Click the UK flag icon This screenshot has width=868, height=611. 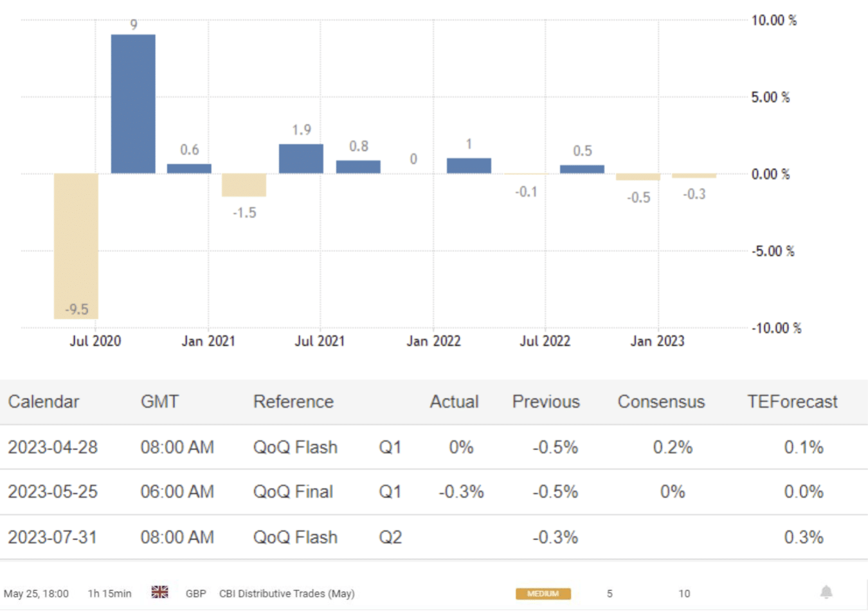(x=159, y=592)
